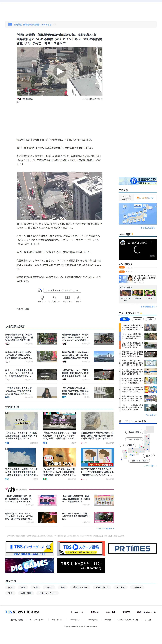The image size is (162, 644).
Task: Select the 最新 ranking filter
Action: [x=125, y=319]
